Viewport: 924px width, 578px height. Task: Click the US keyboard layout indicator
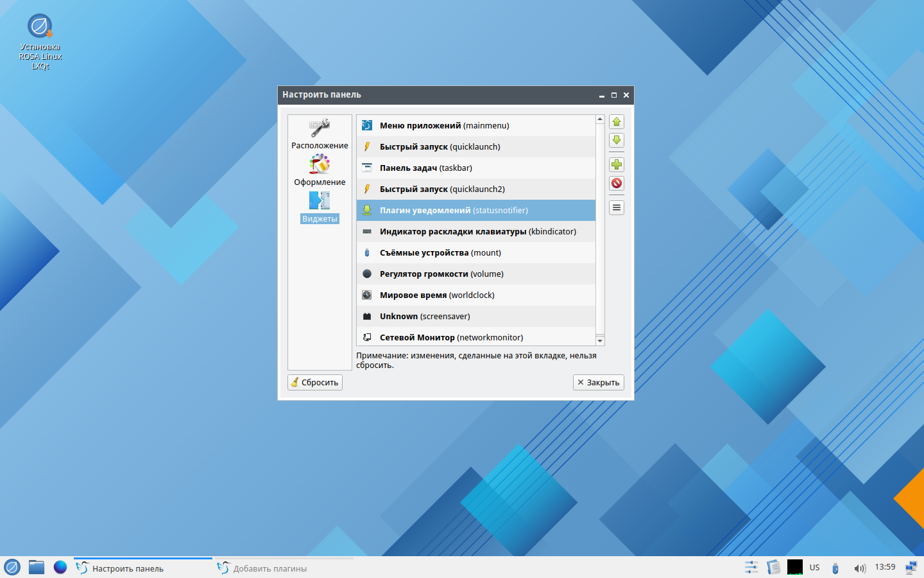tap(815, 568)
